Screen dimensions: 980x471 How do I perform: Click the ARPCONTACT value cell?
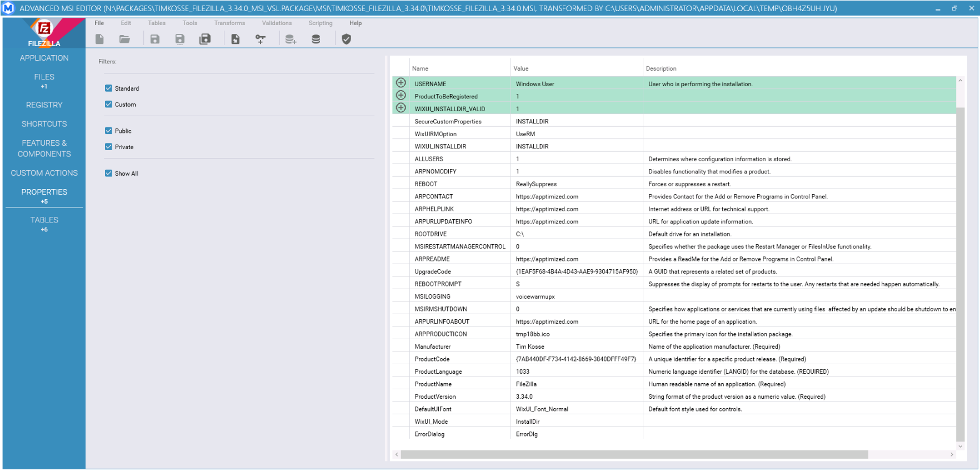pyautogui.click(x=577, y=196)
